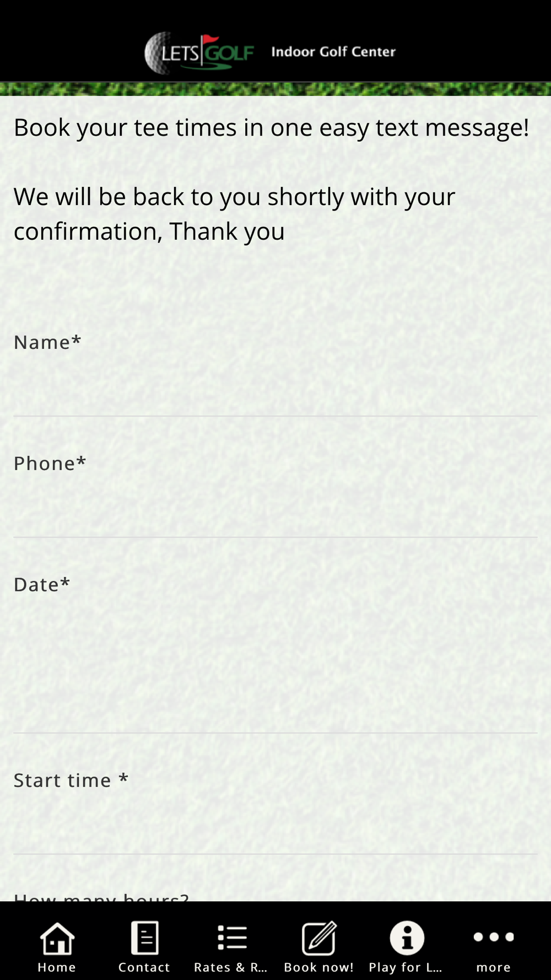Switch to the Contact tab label
The height and width of the screenshot is (980, 551).
coord(144,967)
